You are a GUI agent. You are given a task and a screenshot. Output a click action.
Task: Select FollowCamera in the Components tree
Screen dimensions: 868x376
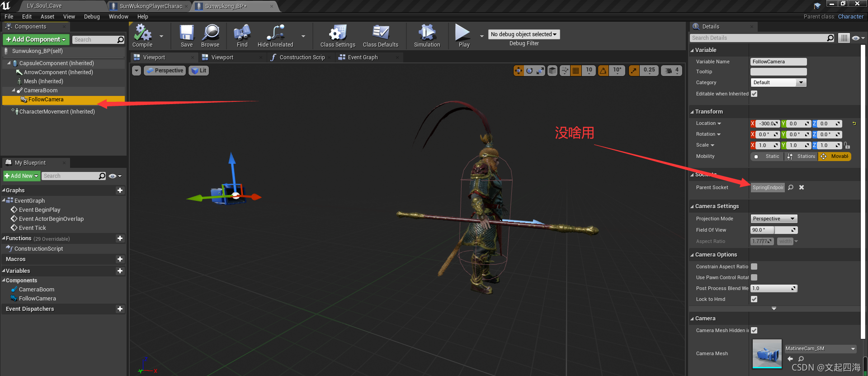(x=63, y=100)
